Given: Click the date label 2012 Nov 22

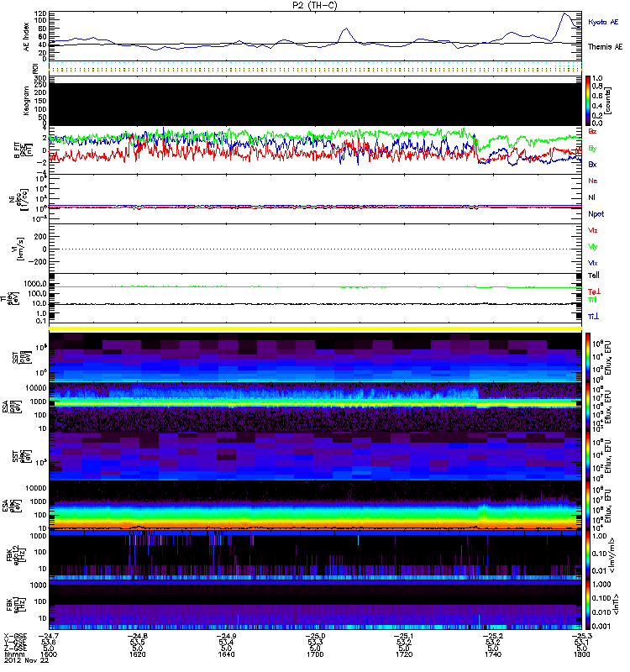Looking at the screenshot, I should [26, 660].
